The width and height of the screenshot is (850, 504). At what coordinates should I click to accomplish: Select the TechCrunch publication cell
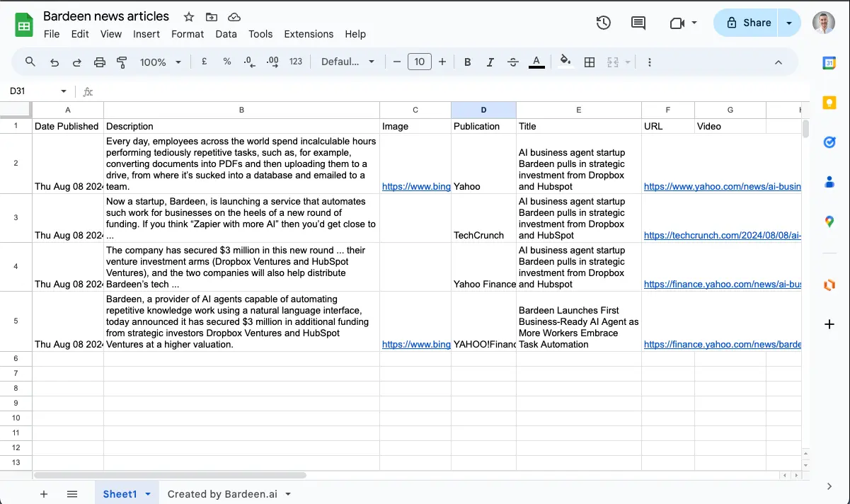point(483,218)
